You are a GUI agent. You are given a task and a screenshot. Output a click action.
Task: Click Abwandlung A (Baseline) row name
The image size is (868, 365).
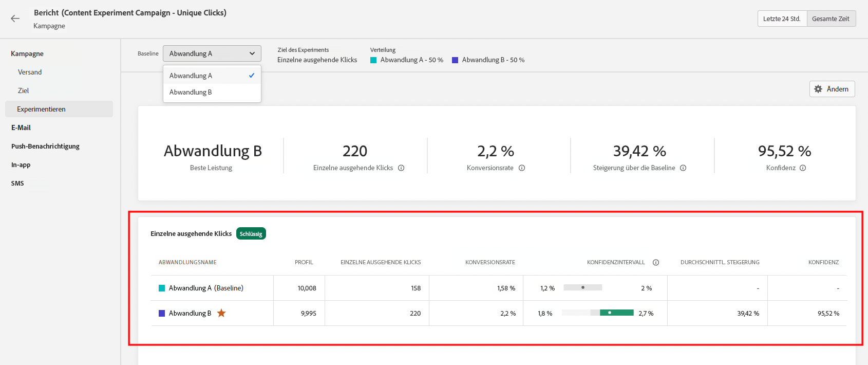tap(206, 288)
